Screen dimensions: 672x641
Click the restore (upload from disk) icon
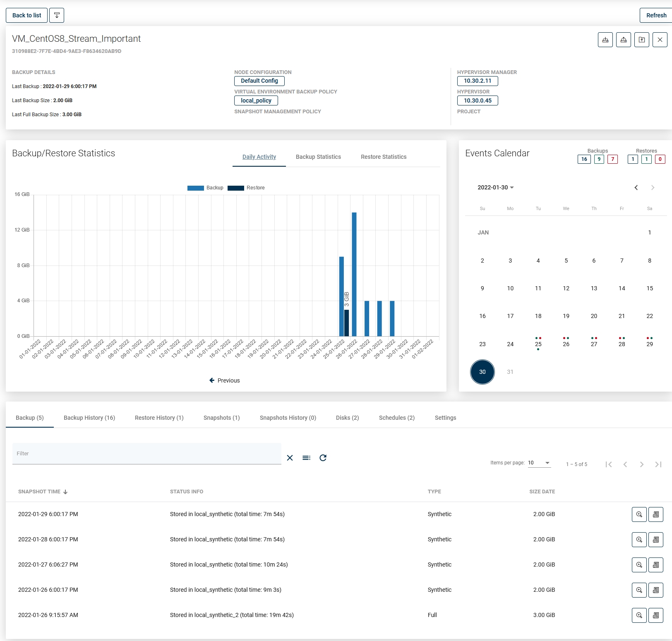click(x=623, y=40)
